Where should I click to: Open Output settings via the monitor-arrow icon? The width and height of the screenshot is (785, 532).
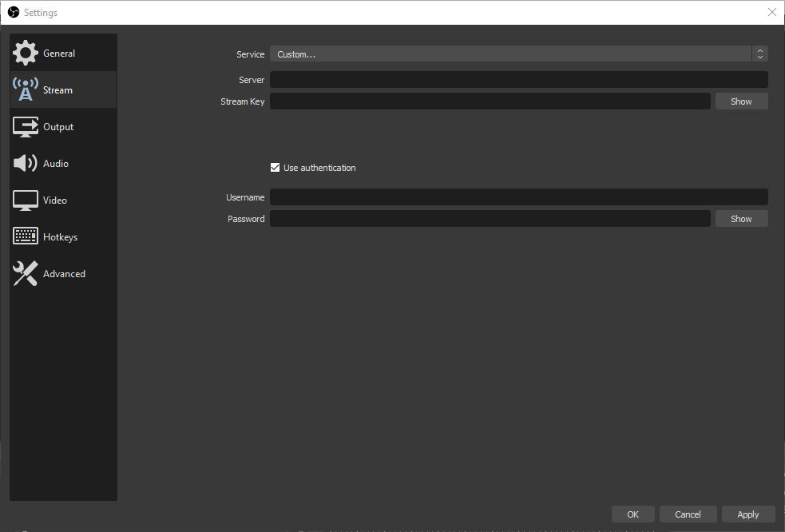click(x=25, y=126)
